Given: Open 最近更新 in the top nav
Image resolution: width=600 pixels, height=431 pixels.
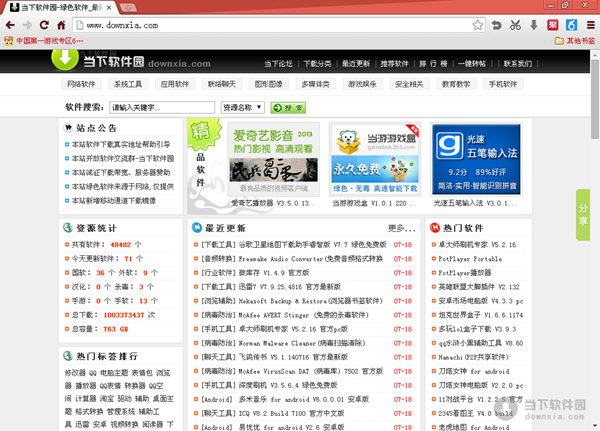Looking at the screenshot, I should pos(356,64).
